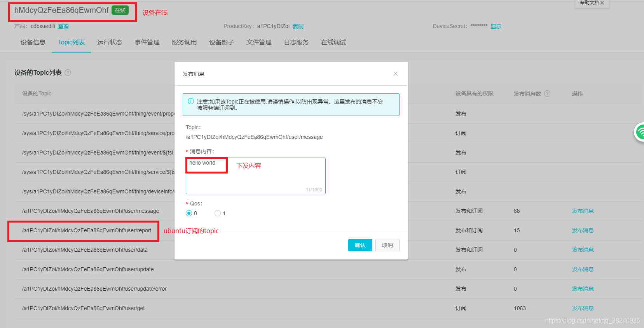
Task: Click the 查看 link next to the product name
Action: pos(63,26)
